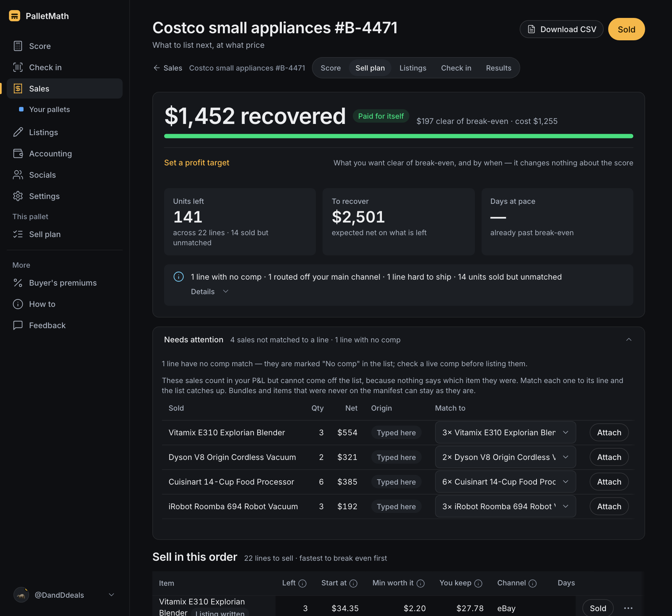This screenshot has width=672, height=616.
Task: Click the How to info icon
Action: tap(18, 304)
